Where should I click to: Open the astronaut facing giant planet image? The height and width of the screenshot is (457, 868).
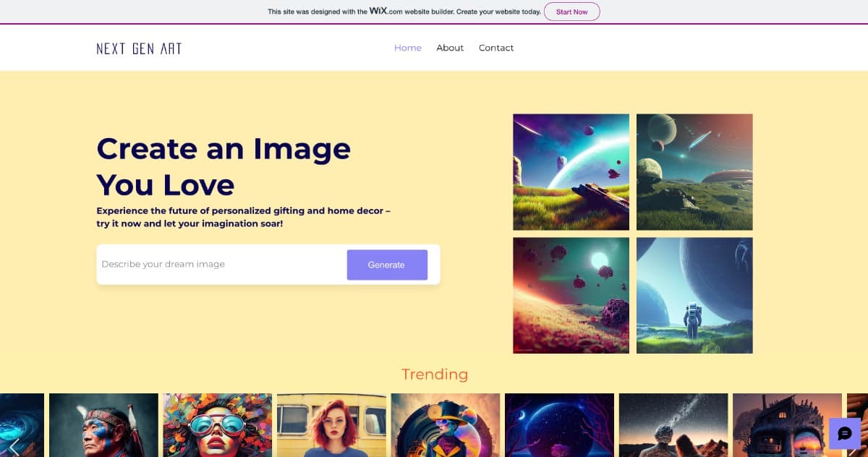[694, 296]
